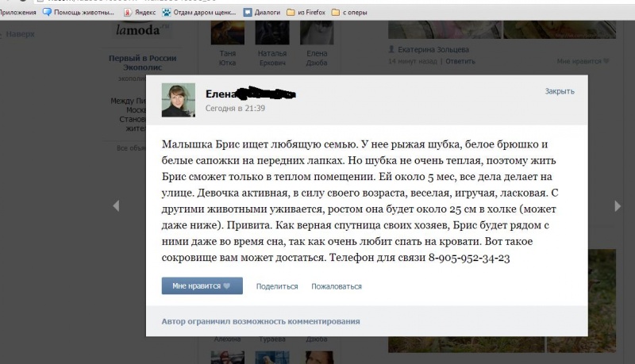The width and height of the screenshot is (635, 364).
Task: Like Екатерина's comment via Мне нравится
Action: 583,62
